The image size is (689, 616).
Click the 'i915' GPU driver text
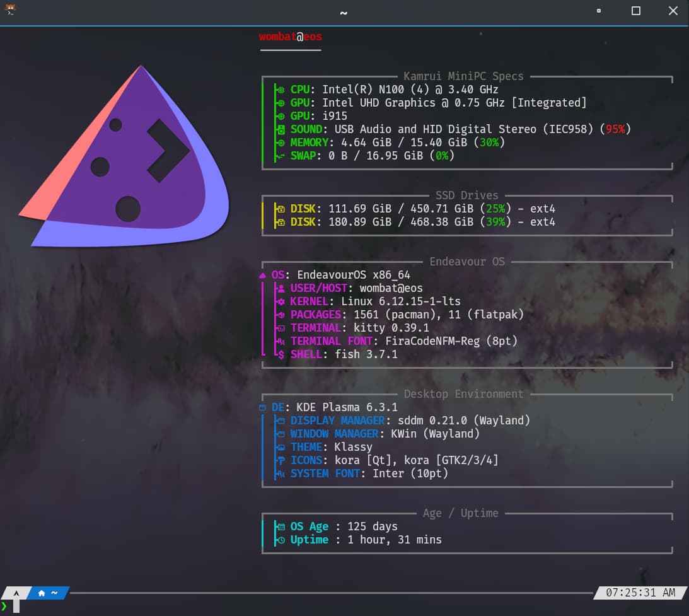[334, 116]
